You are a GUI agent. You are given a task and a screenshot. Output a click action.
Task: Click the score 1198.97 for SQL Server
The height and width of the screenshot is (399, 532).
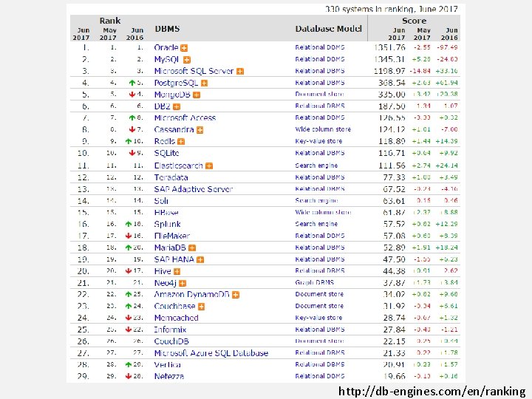click(389, 71)
